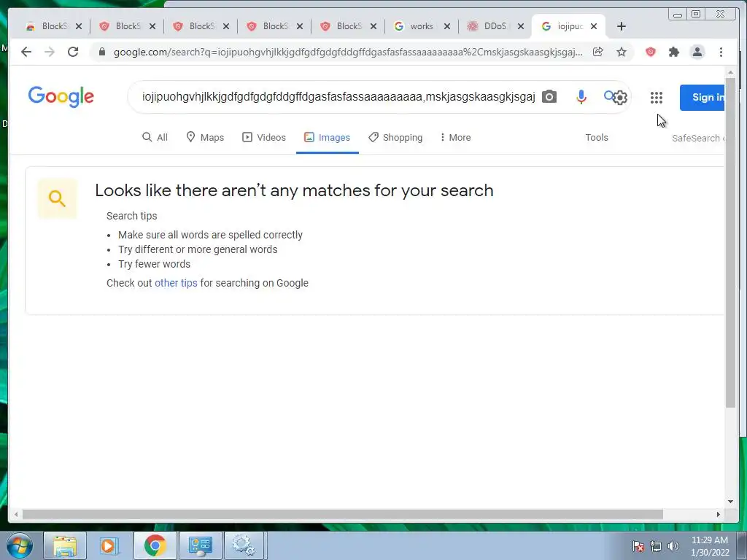This screenshot has width=747, height=560.
Task: Click the horizontal scrollbar thumb
Action: 343,514
